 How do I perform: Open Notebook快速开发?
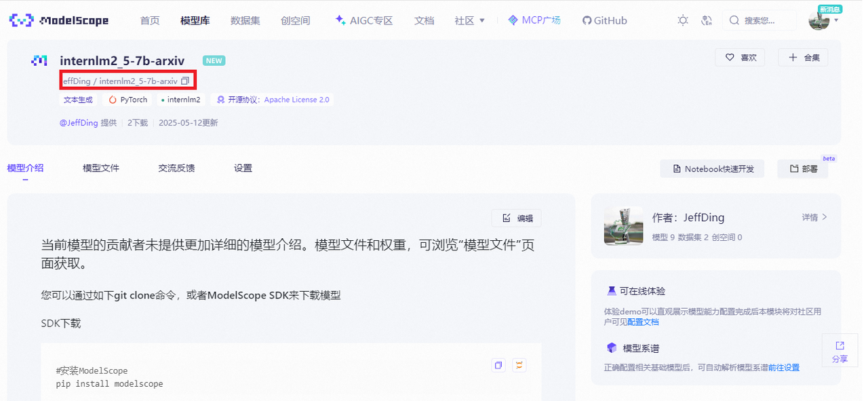point(712,169)
